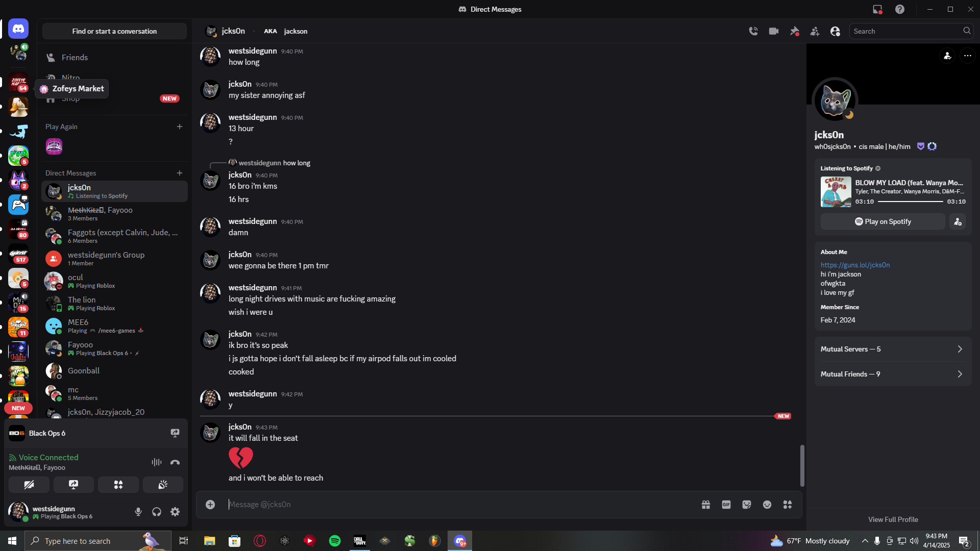Add friends to DM
This screenshot has height=551, width=980.
[815, 31]
